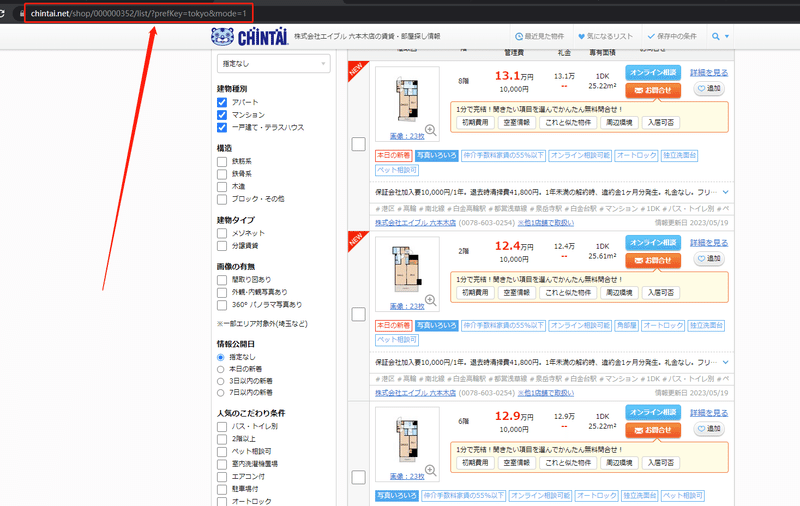Check the 360°パノラマ写真あり checkbox

tap(222, 305)
